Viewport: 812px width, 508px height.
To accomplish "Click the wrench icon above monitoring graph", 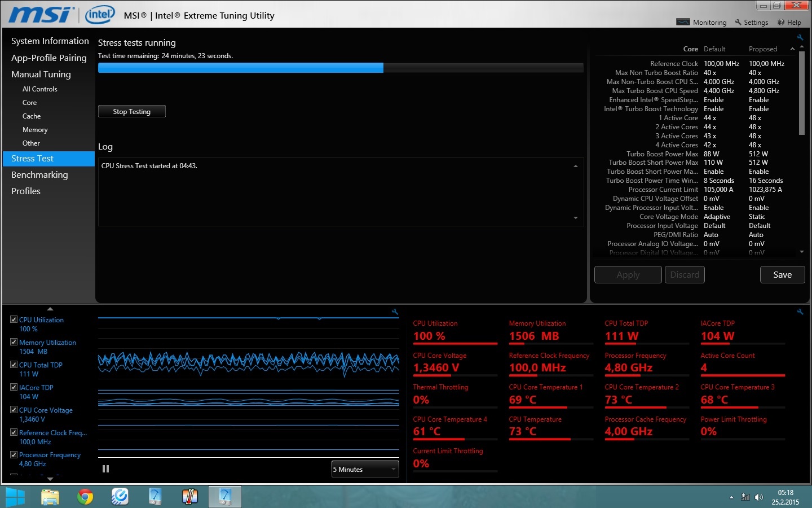I will click(395, 312).
